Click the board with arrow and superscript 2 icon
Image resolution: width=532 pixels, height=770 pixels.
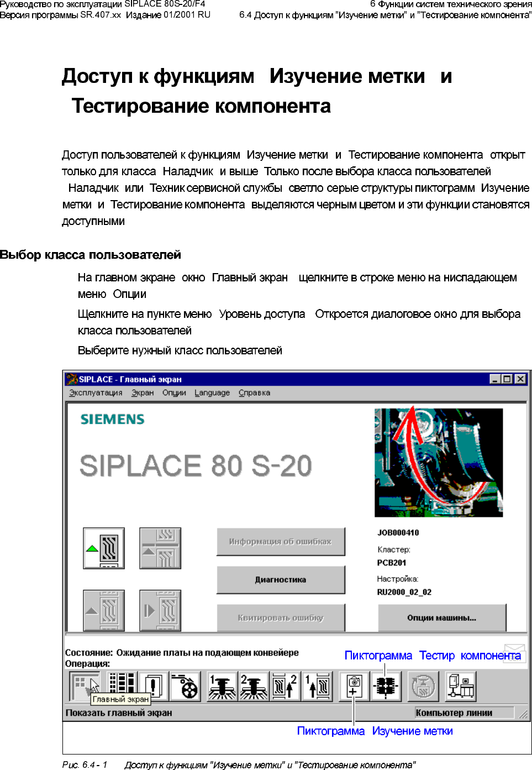click(x=285, y=687)
